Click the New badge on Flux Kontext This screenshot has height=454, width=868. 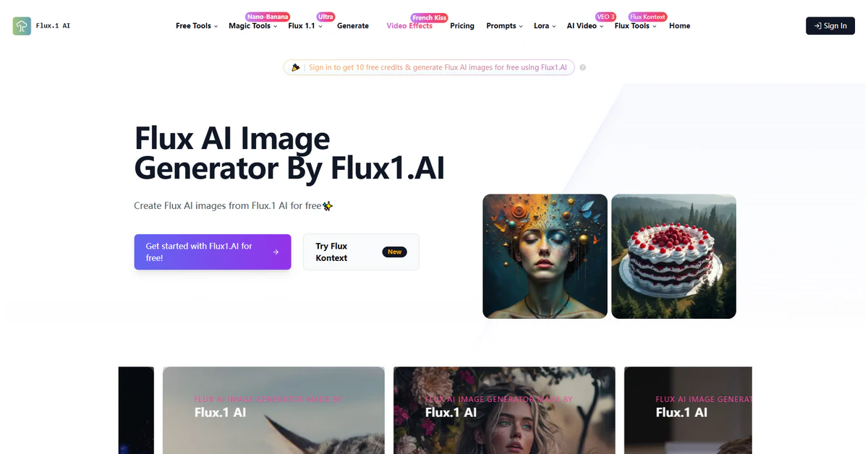pos(394,252)
